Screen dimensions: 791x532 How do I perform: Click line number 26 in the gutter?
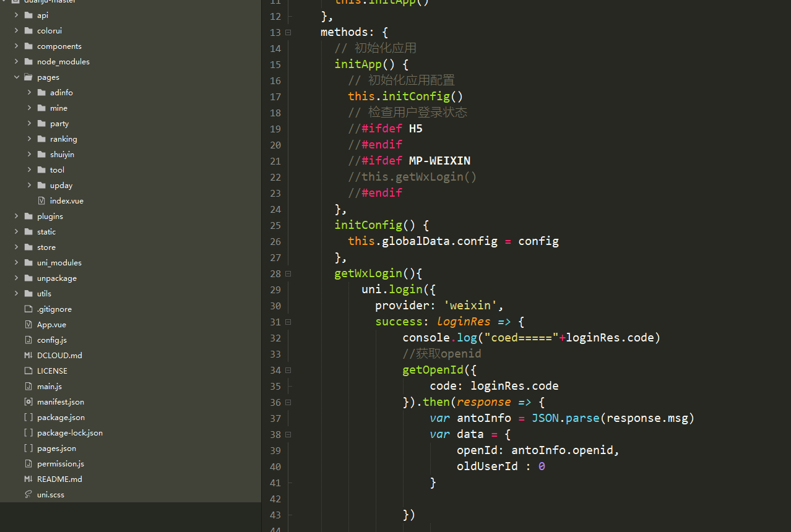coord(275,241)
